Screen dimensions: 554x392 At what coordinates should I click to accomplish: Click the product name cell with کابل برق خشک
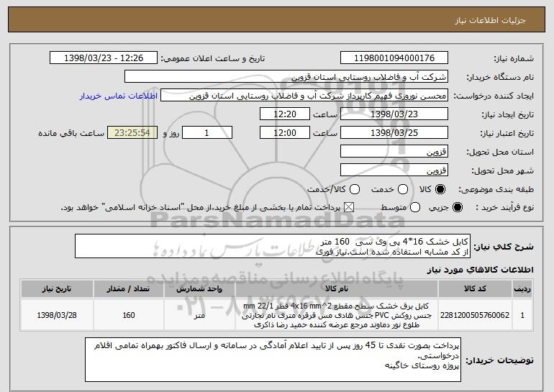tap(337, 315)
